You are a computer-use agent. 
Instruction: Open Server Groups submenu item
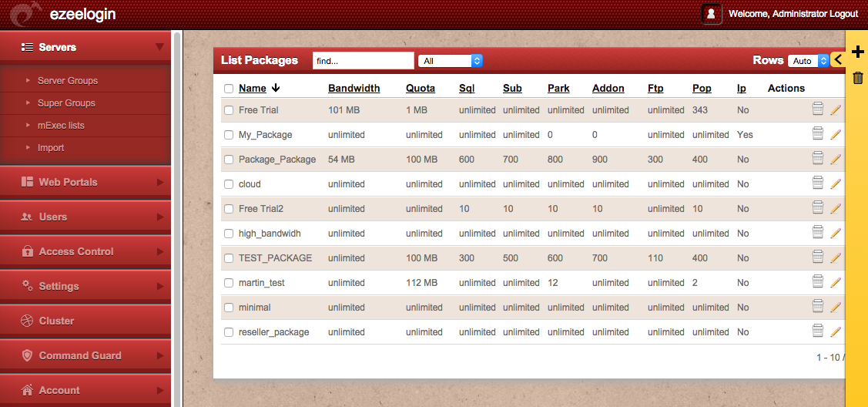tap(68, 81)
